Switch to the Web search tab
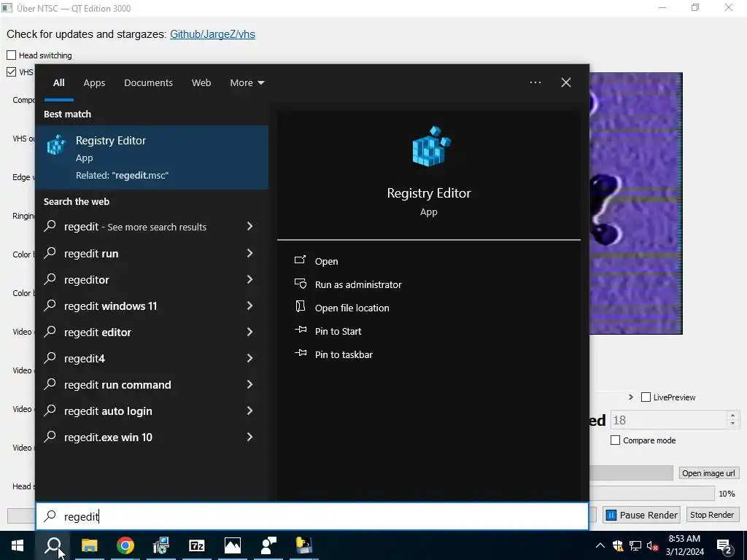Image resolution: width=747 pixels, height=560 pixels. pos(201,83)
